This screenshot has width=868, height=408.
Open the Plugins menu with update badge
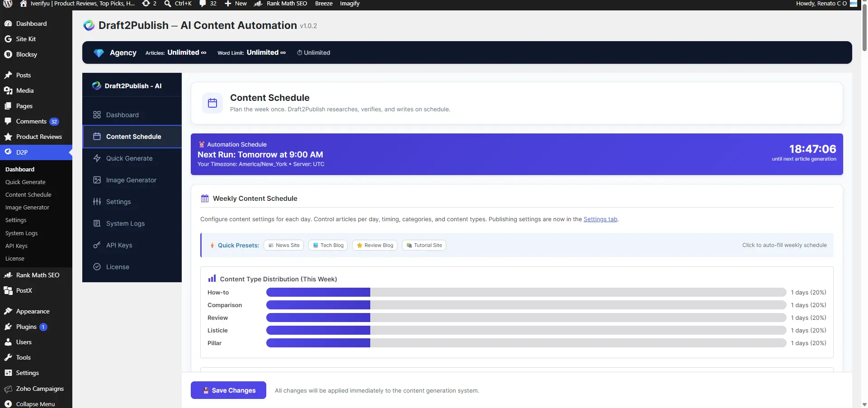(36, 327)
